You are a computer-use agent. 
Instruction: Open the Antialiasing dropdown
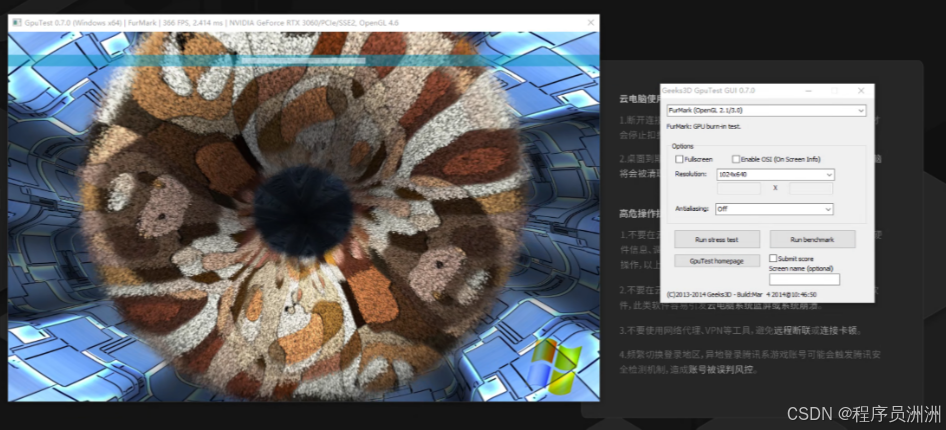(774, 209)
